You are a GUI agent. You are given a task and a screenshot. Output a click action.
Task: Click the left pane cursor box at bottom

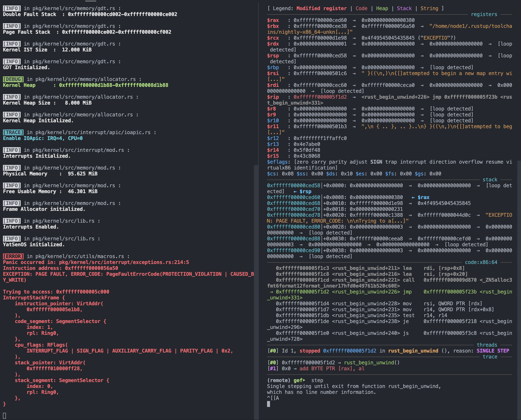(4, 416)
